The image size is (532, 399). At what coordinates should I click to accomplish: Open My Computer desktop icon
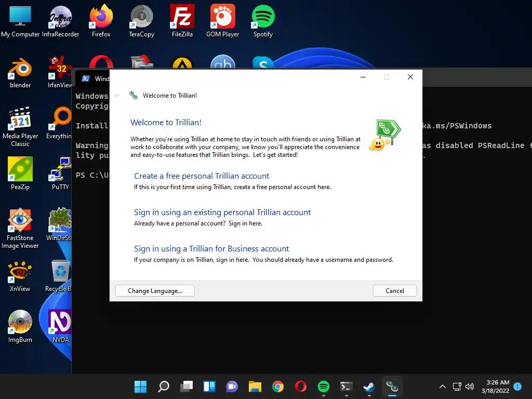click(20, 21)
